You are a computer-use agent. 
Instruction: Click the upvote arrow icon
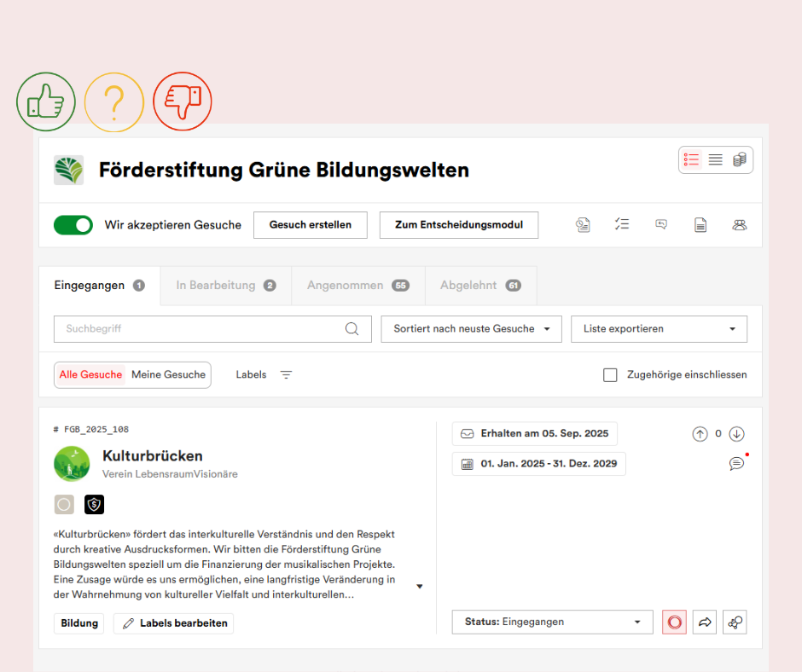tap(700, 434)
